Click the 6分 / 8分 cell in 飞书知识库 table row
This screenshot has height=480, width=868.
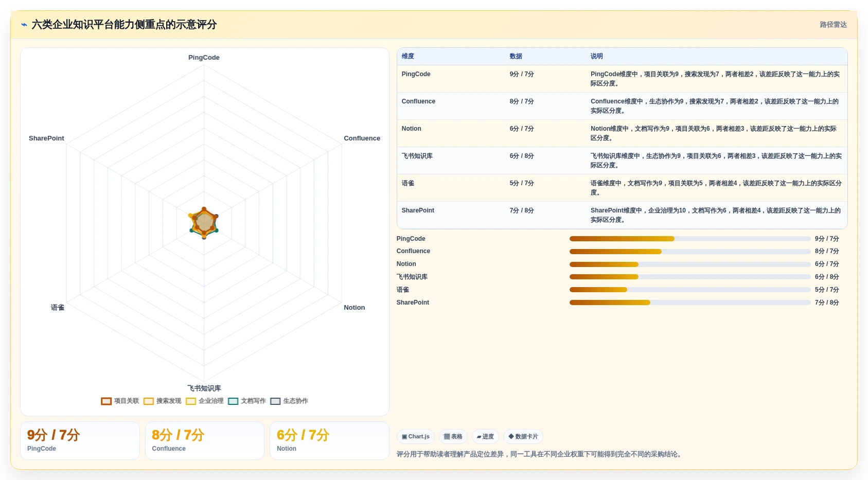click(522, 156)
